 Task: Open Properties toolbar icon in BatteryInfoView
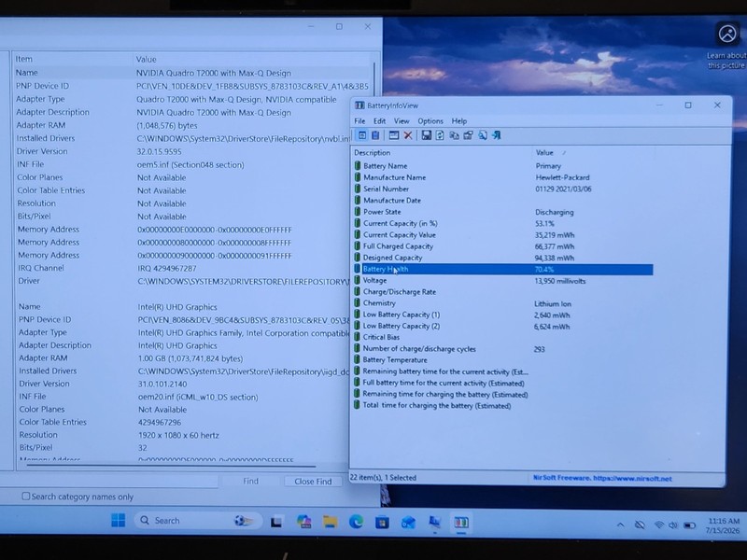click(469, 135)
